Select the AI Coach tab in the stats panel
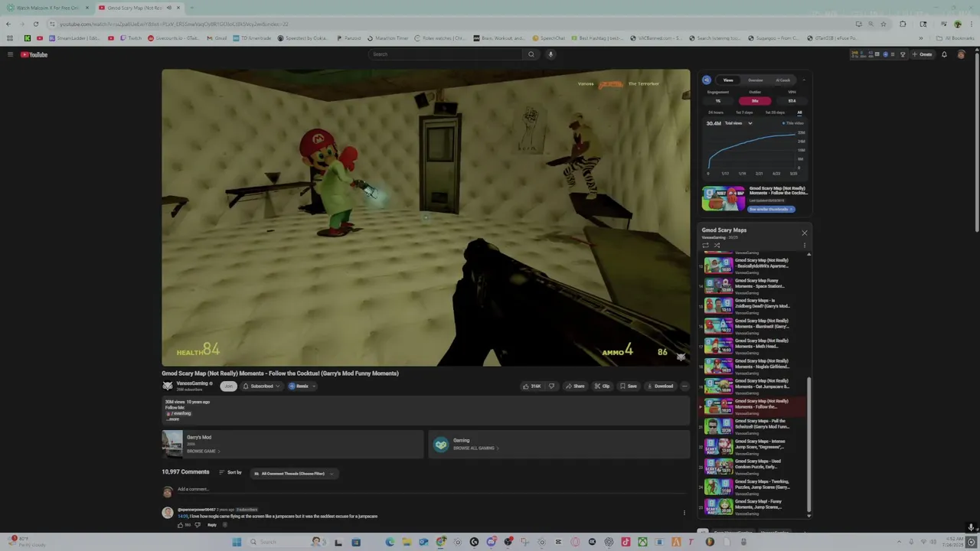This screenshot has width=980, height=551. click(782, 80)
